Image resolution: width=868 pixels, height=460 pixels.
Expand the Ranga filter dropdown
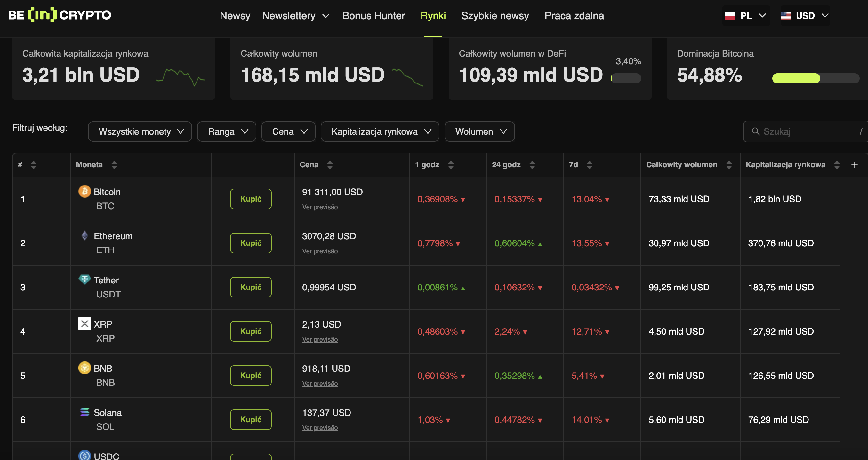(x=226, y=132)
